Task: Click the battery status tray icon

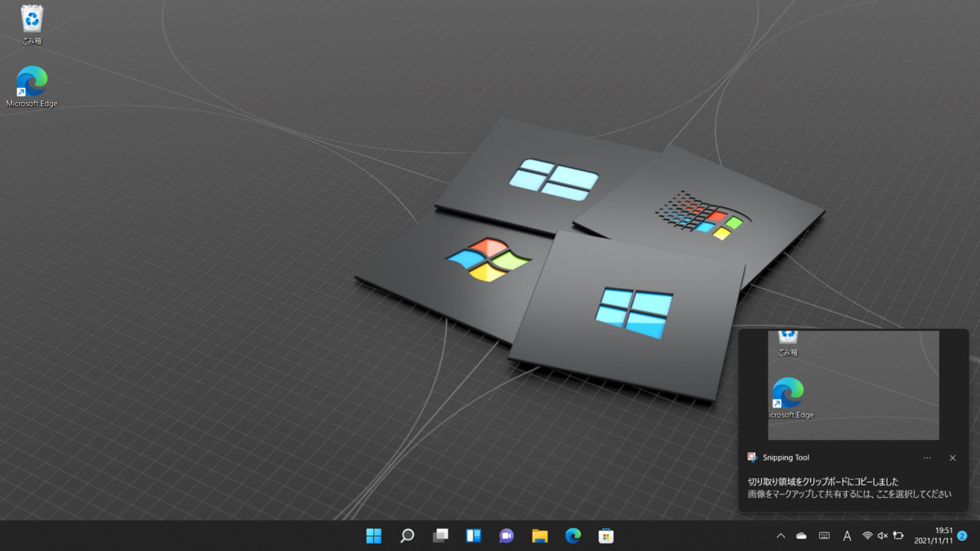Action: (898, 535)
